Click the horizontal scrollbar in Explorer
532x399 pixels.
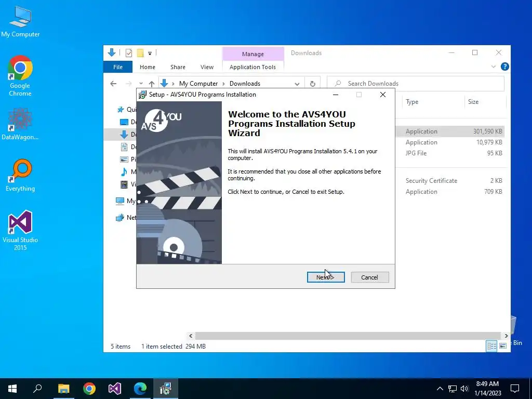pos(348,336)
